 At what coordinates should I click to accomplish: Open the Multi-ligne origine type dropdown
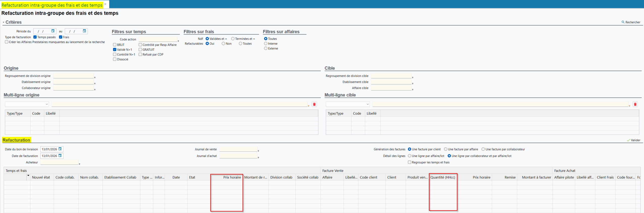(x=27, y=104)
